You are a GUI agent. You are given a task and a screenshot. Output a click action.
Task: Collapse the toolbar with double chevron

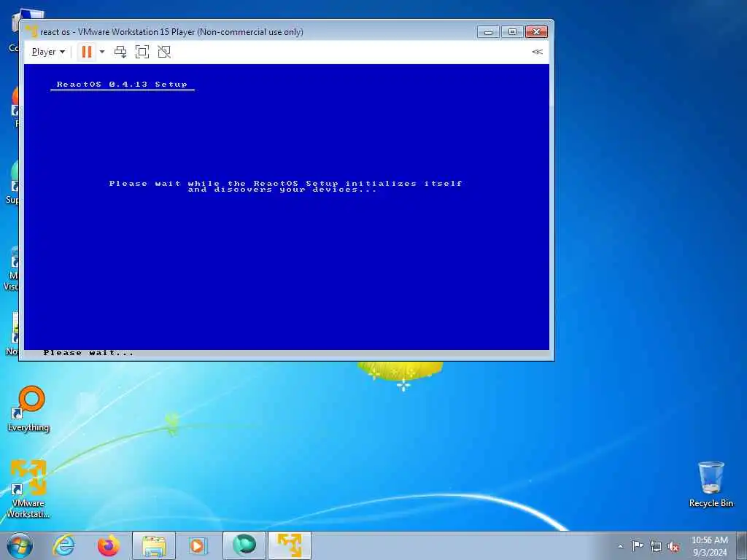[537, 52]
